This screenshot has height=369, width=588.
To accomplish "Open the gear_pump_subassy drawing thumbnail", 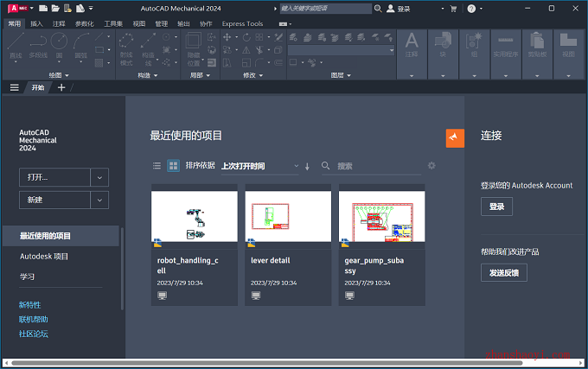I will click(x=381, y=217).
